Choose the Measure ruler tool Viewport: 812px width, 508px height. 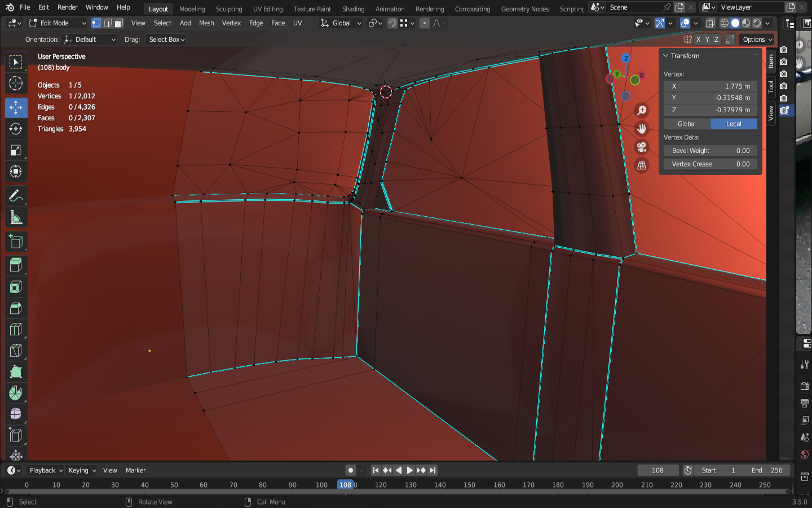click(x=16, y=217)
